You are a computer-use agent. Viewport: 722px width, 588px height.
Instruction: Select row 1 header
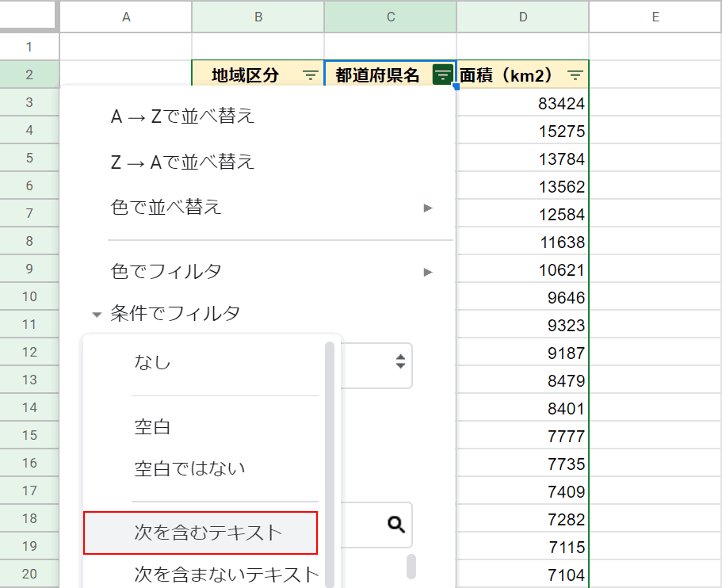tap(29, 47)
